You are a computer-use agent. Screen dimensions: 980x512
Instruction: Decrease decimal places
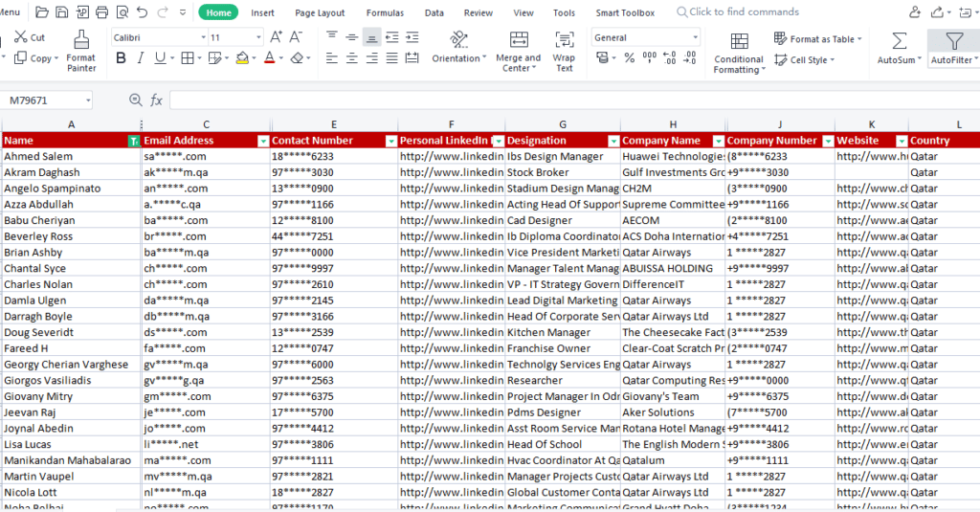coord(690,58)
